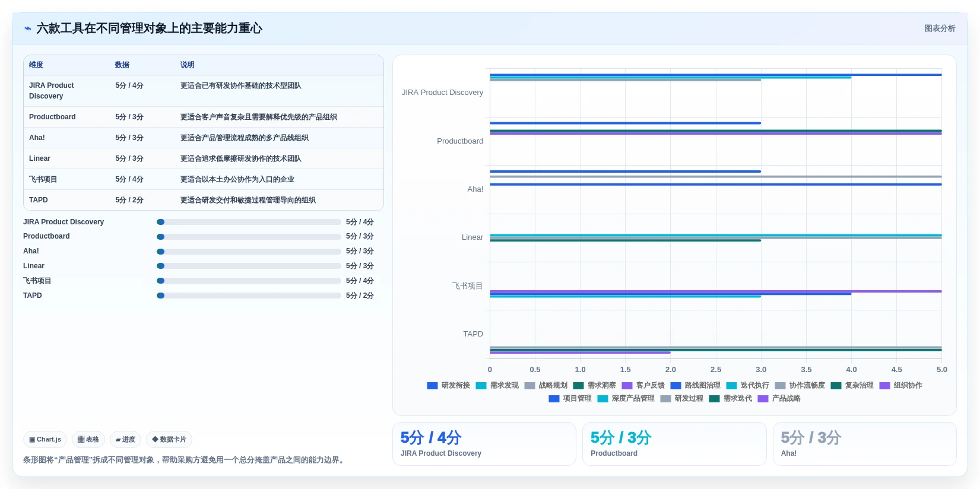Toggle the 客户反馈 legend item

pos(643,386)
